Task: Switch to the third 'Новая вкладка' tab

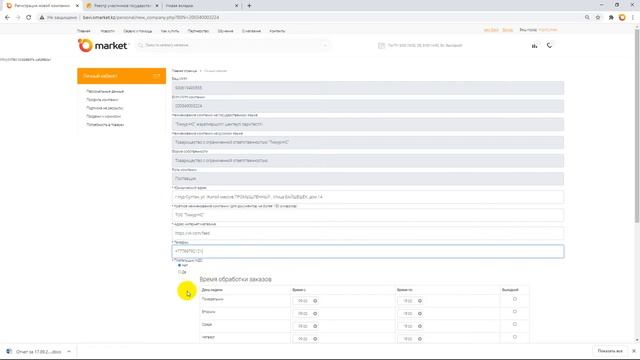Action: click(201, 6)
